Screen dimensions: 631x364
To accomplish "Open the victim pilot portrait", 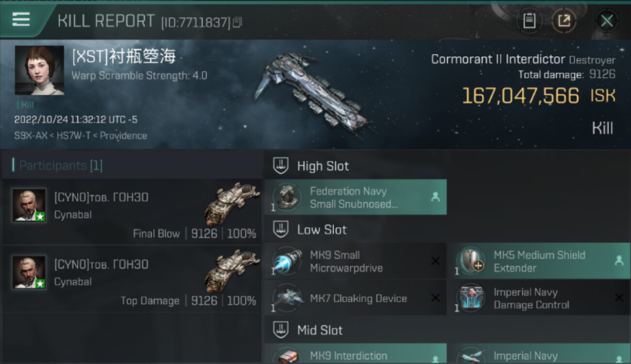I will coord(39,70).
